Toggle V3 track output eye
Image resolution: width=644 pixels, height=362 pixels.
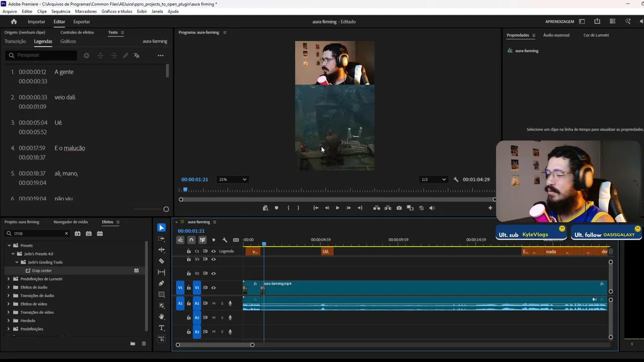click(x=213, y=259)
